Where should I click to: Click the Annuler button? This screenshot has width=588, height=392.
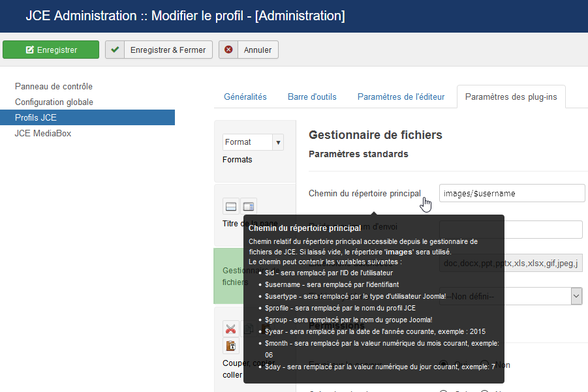(x=249, y=50)
